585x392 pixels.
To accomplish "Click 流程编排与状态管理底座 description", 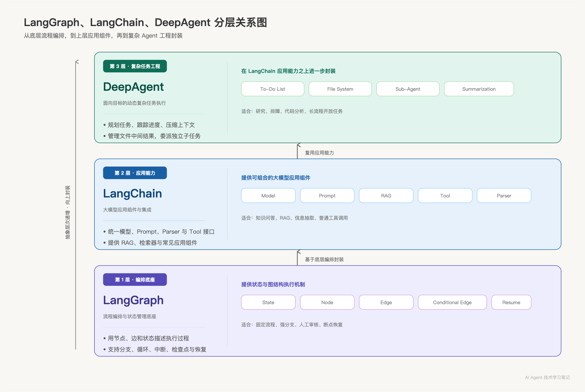I will pyautogui.click(x=130, y=316).
